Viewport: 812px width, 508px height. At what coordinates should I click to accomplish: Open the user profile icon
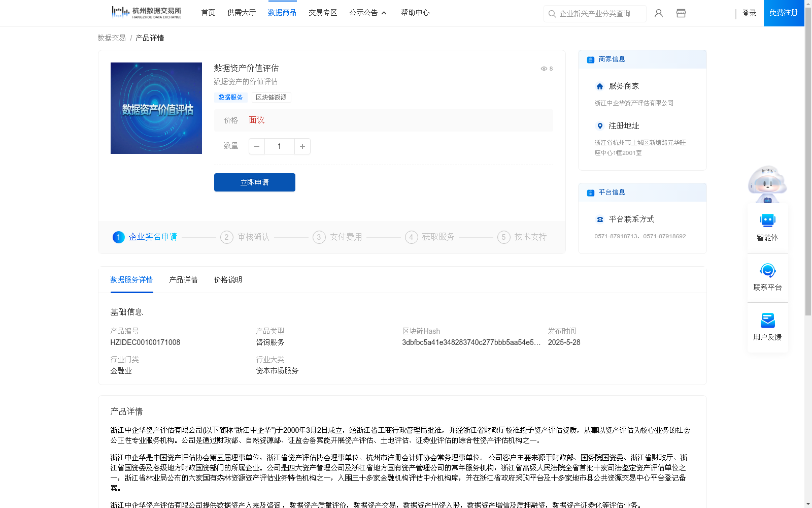(659, 13)
